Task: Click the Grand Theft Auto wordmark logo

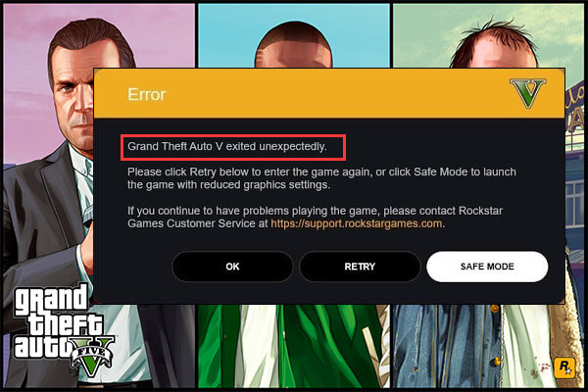Action: coord(62,330)
